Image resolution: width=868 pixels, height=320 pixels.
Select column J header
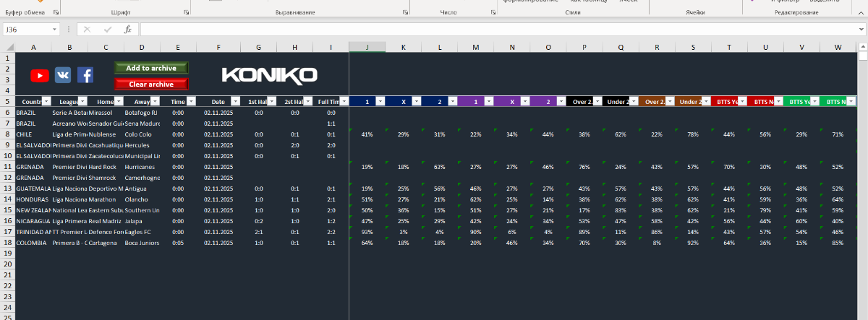pyautogui.click(x=367, y=47)
